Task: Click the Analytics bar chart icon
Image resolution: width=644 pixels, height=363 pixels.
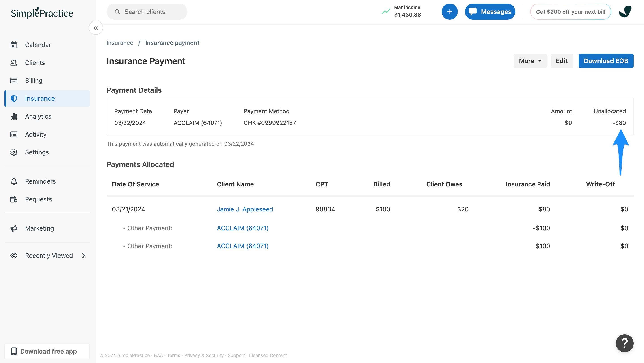Action: (x=14, y=116)
